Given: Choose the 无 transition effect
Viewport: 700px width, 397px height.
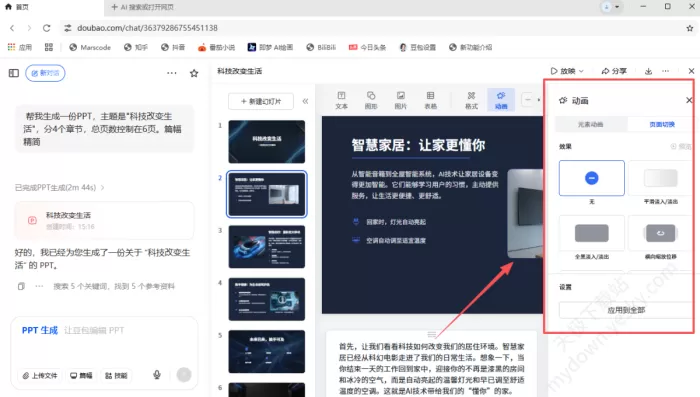Looking at the screenshot, I should coord(592,178).
